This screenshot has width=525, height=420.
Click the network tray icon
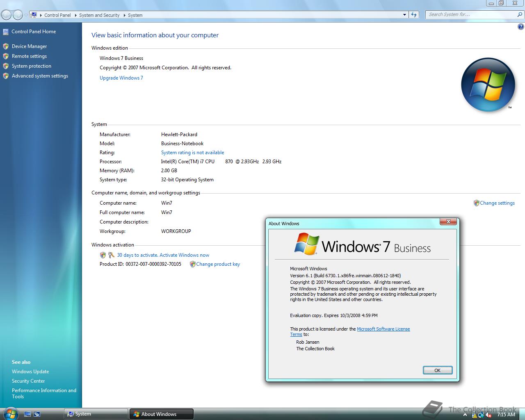coord(481,415)
